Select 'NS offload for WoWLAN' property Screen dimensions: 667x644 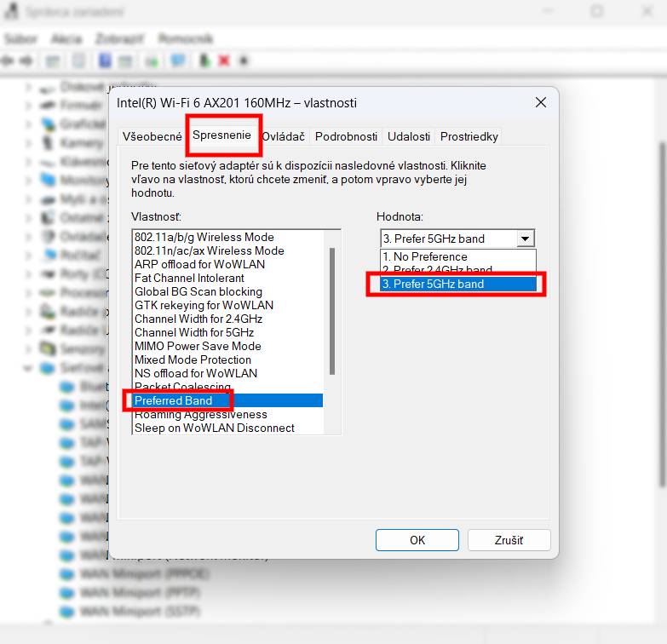click(228, 373)
